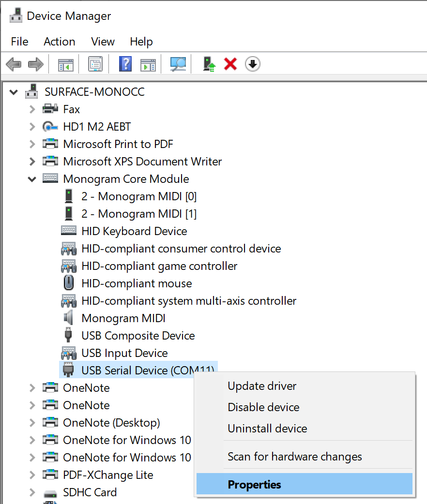
Task: Collapse the SURFACE-MONOCC root node
Action: [x=14, y=92]
